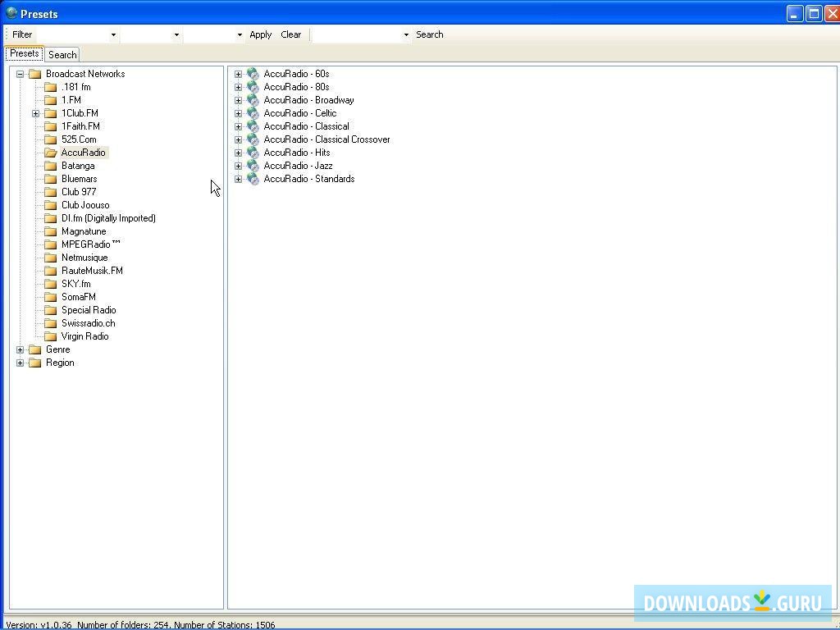840x630 pixels.
Task: Open the third filter dropdown before Apply
Action: click(240, 34)
